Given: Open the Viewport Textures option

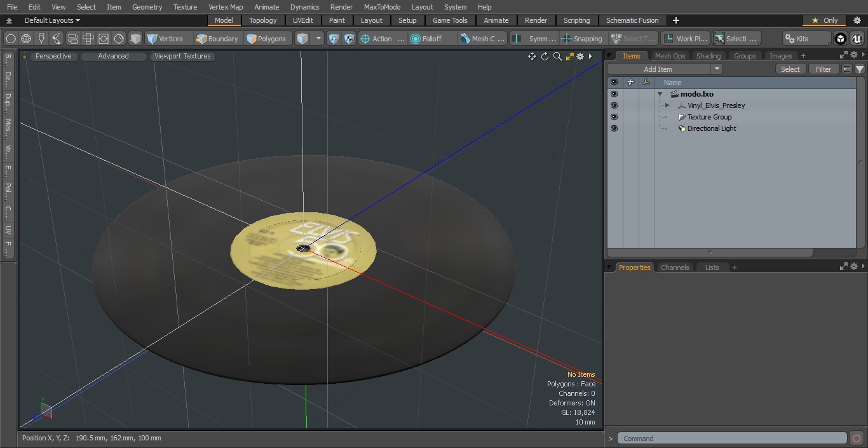Looking at the screenshot, I should point(182,56).
